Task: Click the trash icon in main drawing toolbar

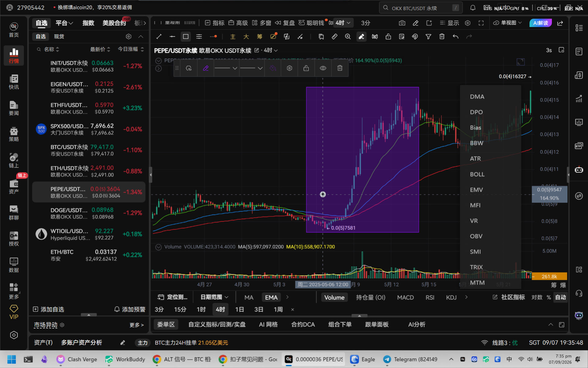Action: [442, 37]
